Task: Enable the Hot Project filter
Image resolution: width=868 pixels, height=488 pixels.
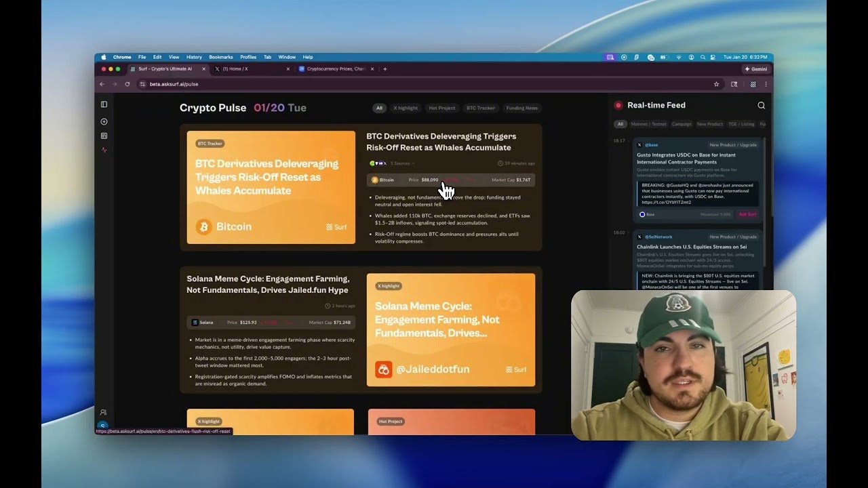Action: pos(442,108)
